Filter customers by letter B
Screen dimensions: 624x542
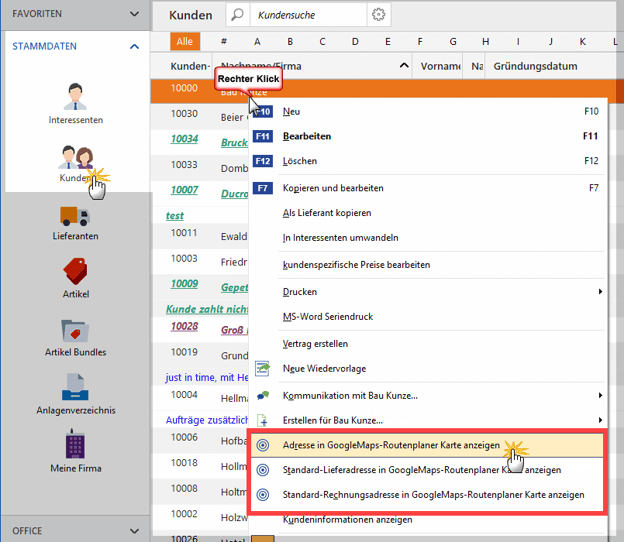pyautogui.click(x=290, y=41)
